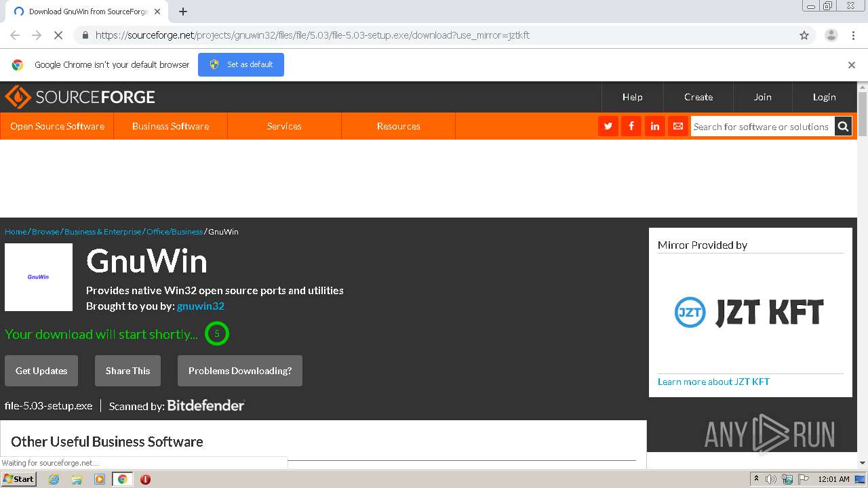Click Problems Downloading? button
Image resolution: width=868 pixels, height=488 pixels.
click(240, 371)
